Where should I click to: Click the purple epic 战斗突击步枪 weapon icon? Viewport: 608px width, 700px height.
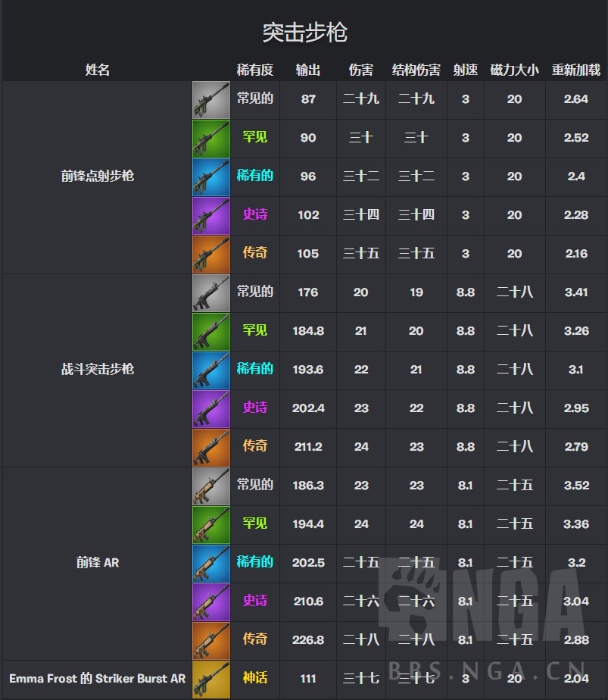[211, 409]
